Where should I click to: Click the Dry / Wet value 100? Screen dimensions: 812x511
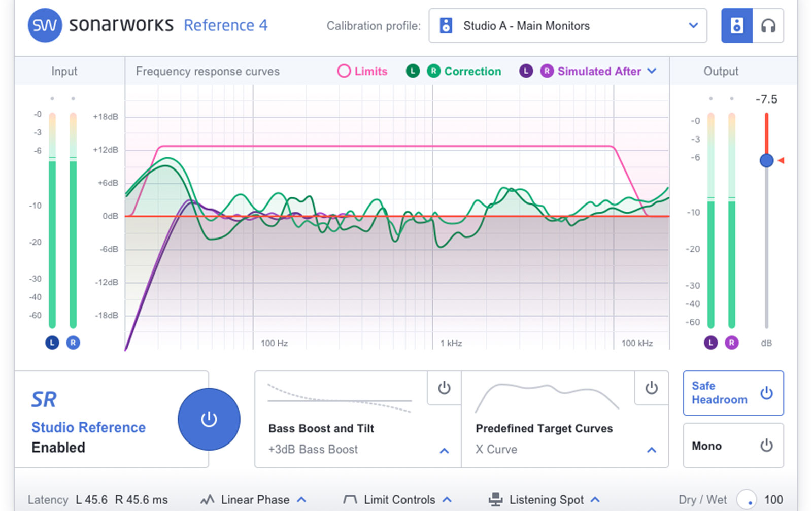coord(773,500)
